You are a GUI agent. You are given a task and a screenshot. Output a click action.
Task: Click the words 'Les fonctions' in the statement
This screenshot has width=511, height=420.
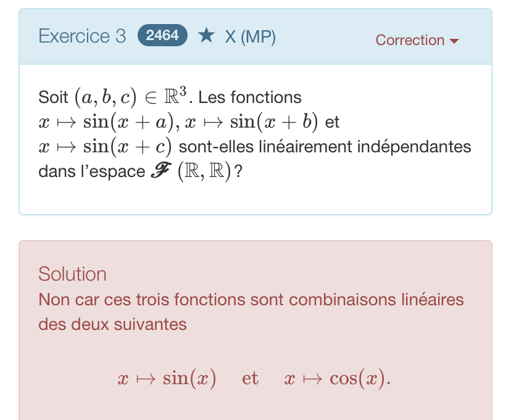[251, 98]
